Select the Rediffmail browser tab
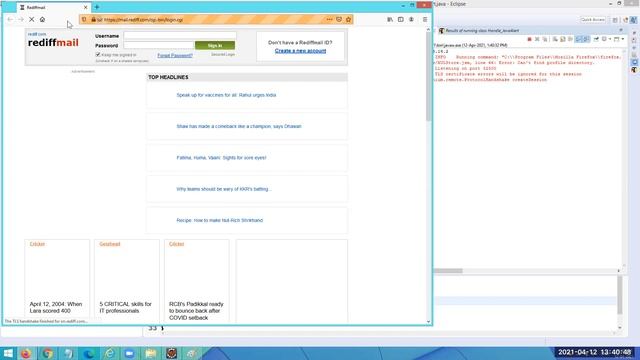 pos(53,7)
